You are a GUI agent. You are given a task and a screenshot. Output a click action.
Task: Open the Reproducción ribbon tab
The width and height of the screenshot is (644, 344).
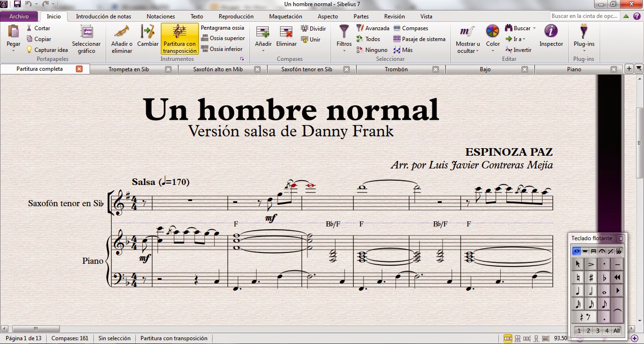pos(236,16)
